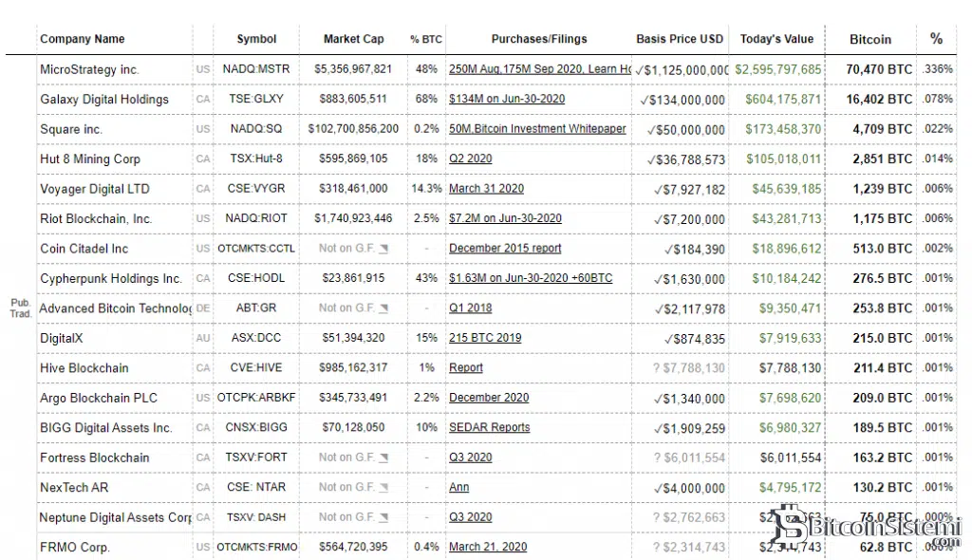This screenshot has height=560, width=972.
Task: Click the arrow icon in Neptune Digital Assets' Market Cap
Action: pyautogui.click(x=383, y=517)
